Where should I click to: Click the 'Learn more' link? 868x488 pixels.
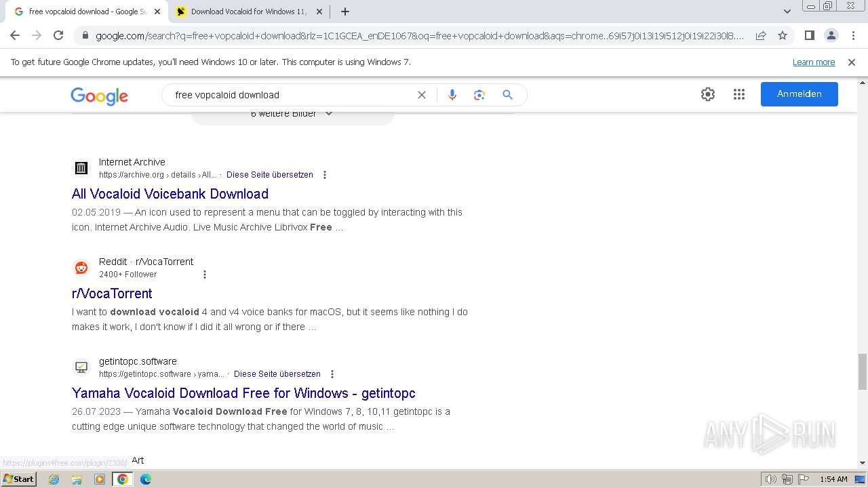[814, 62]
